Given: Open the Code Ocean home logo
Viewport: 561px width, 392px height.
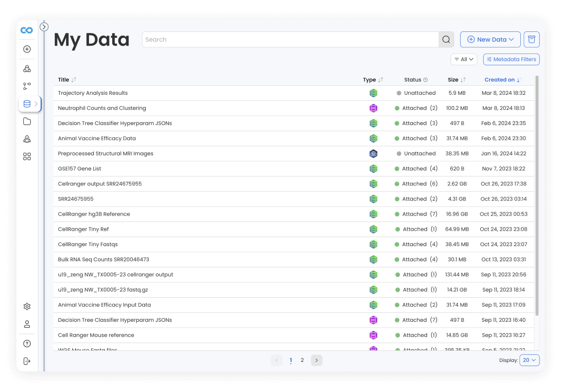Looking at the screenshot, I should [26, 30].
